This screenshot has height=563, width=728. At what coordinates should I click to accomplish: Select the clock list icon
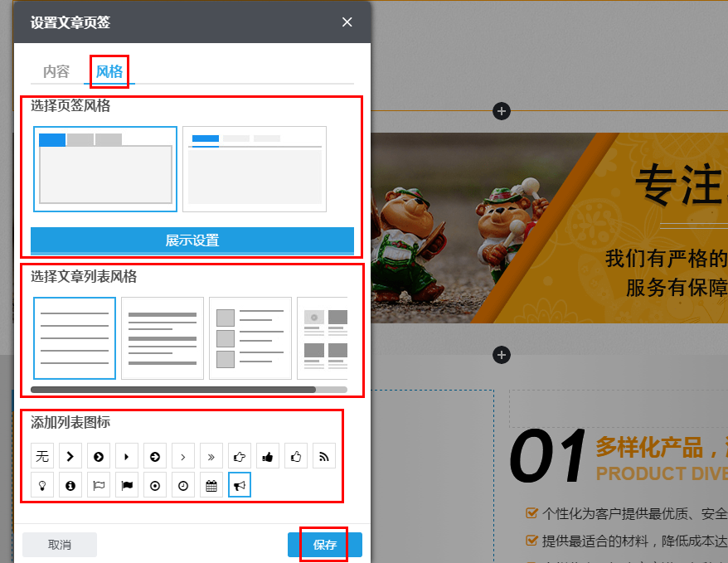coord(183,484)
